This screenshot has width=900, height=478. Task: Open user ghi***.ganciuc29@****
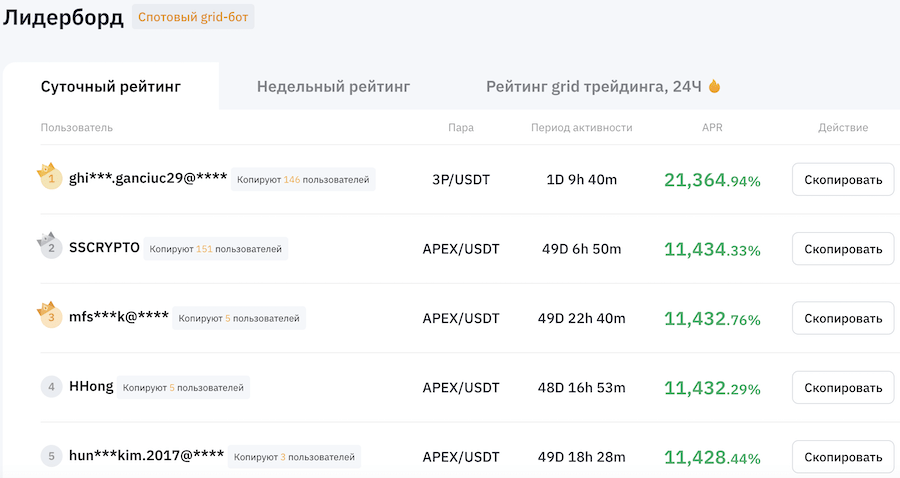148,178
